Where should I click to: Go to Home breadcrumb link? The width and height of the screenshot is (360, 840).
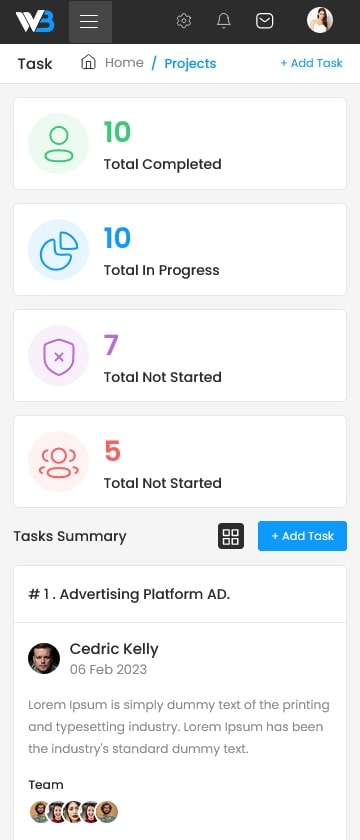click(x=124, y=63)
